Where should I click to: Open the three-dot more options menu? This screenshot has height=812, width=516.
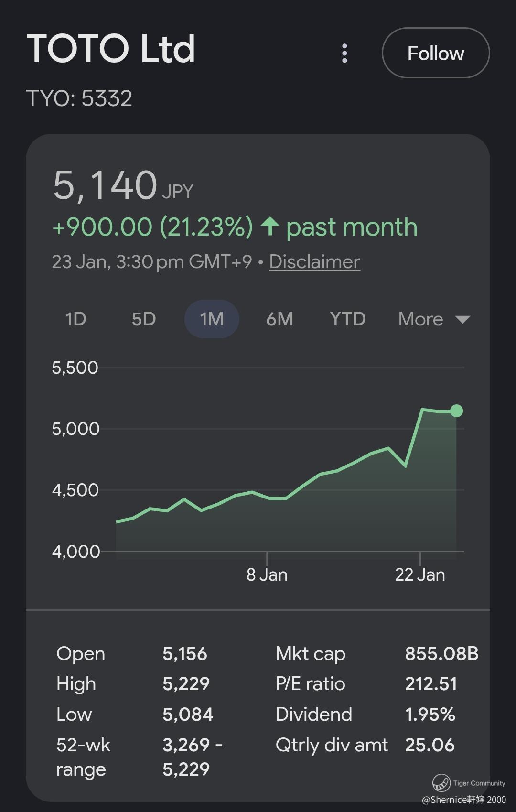pos(344,54)
